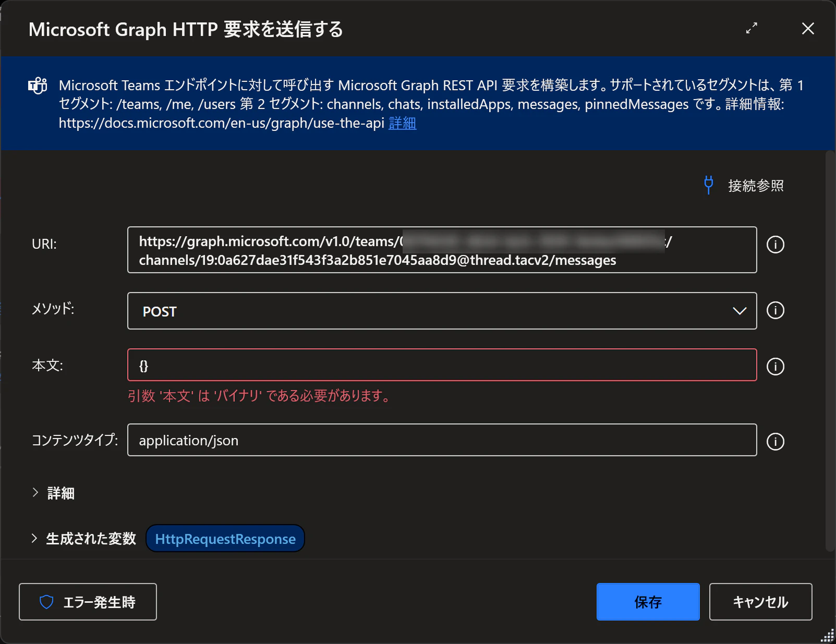Open the 詳細 documentation link in banner
The image size is (836, 644).
point(402,123)
